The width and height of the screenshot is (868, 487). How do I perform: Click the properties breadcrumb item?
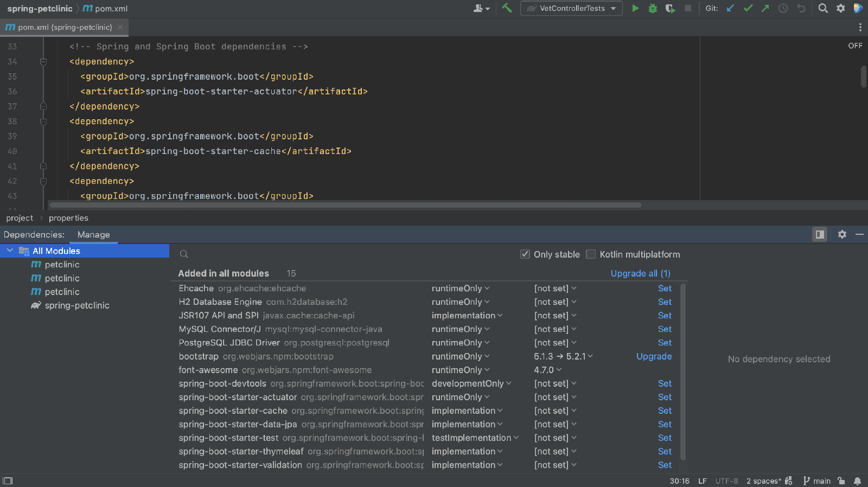pyautogui.click(x=68, y=217)
